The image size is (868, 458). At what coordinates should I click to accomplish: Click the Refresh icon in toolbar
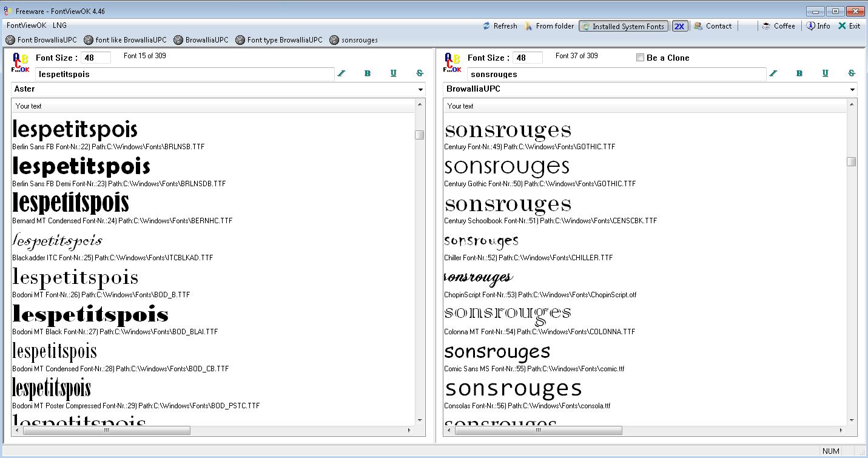point(486,26)
